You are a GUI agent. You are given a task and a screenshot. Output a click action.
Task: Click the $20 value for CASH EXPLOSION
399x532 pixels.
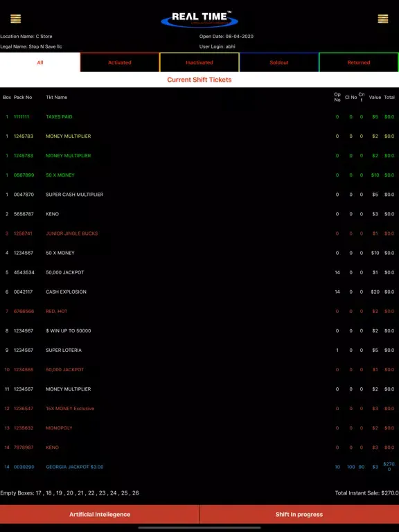[375, 292]
